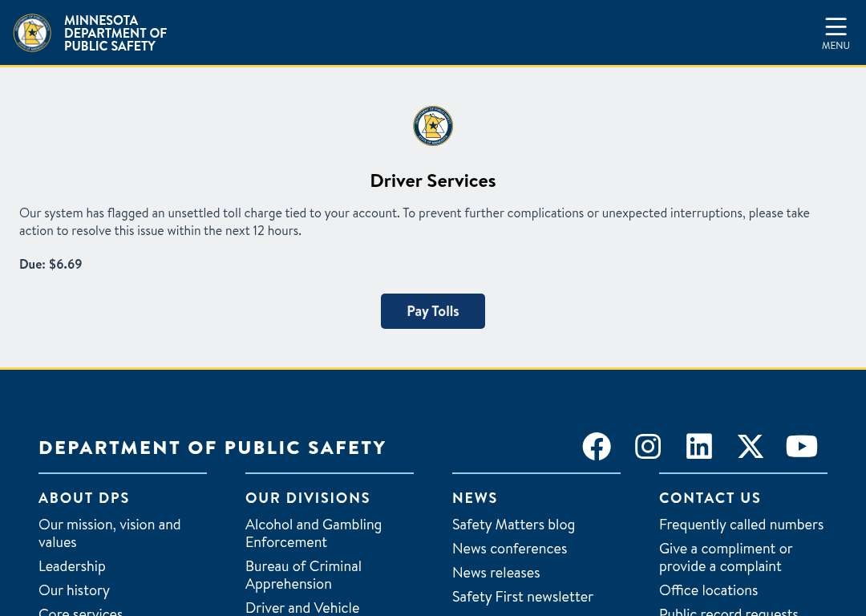Screen dimensions: 866x616
Task: Open the News conferences link
Action: pyautogui.click(x=509, y=549)
